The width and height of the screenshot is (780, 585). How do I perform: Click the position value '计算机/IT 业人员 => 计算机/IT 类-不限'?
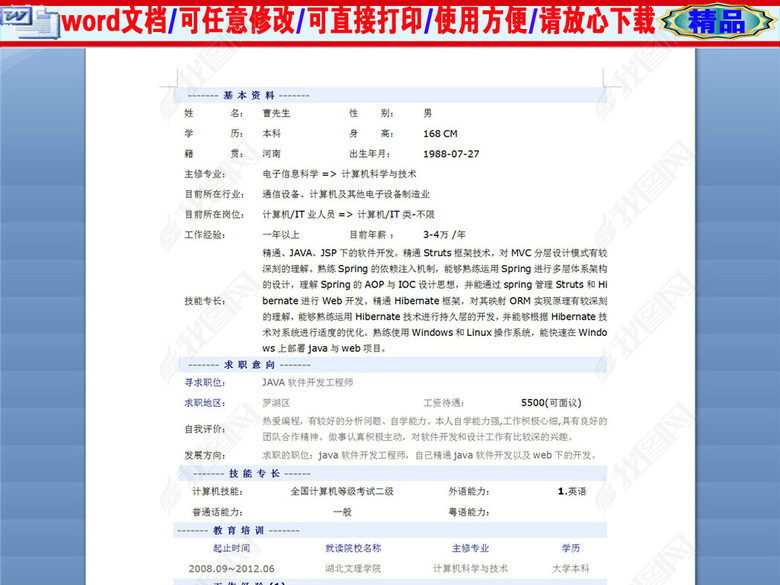point(348,214)
